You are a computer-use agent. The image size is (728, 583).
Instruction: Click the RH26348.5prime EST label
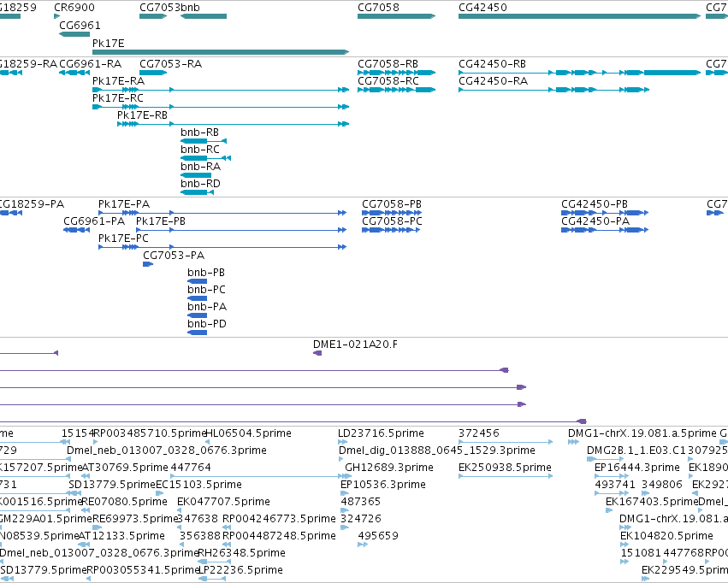[x=242, y=553]
